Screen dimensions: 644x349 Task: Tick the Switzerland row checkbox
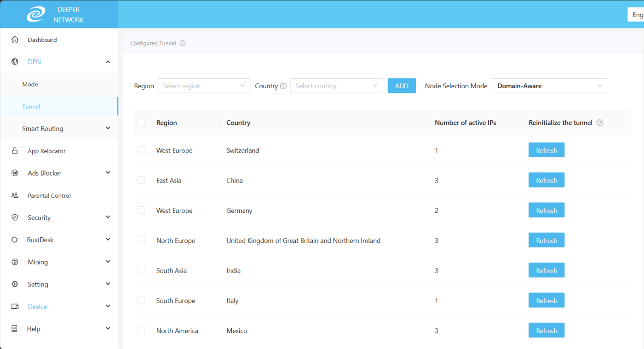click(x=141, y=150)
